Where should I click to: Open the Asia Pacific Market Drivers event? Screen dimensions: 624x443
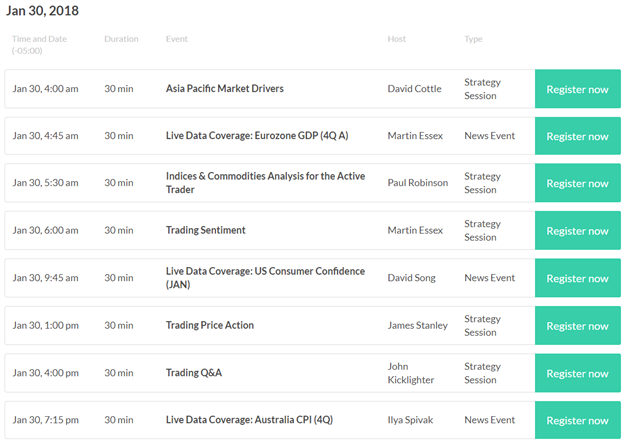click(x=224, y=88)
